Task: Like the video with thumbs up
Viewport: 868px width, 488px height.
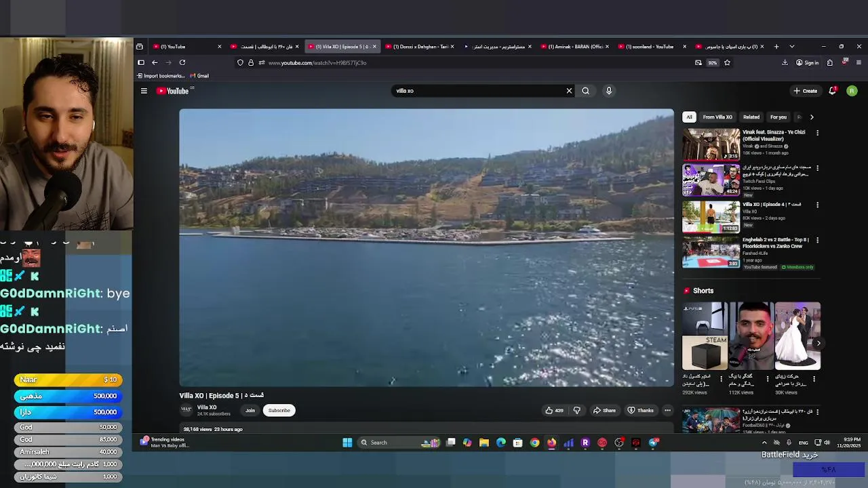Action: pos(554,410)
